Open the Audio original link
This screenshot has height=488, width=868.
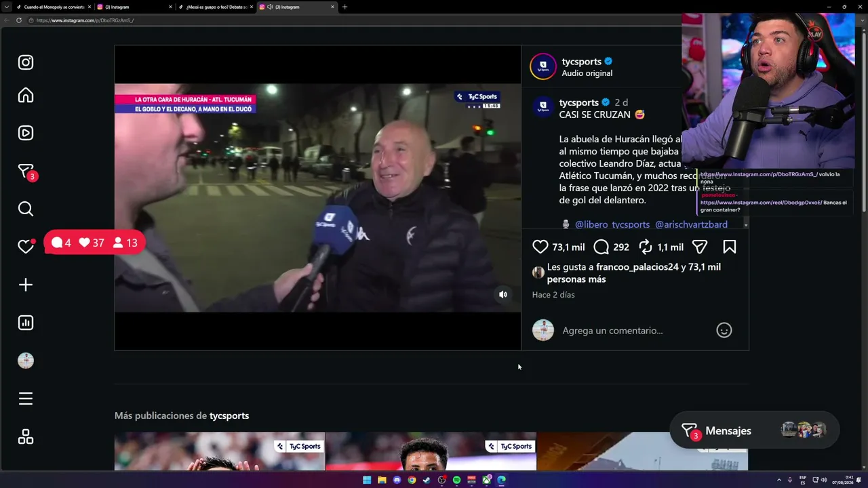point(587,73)
